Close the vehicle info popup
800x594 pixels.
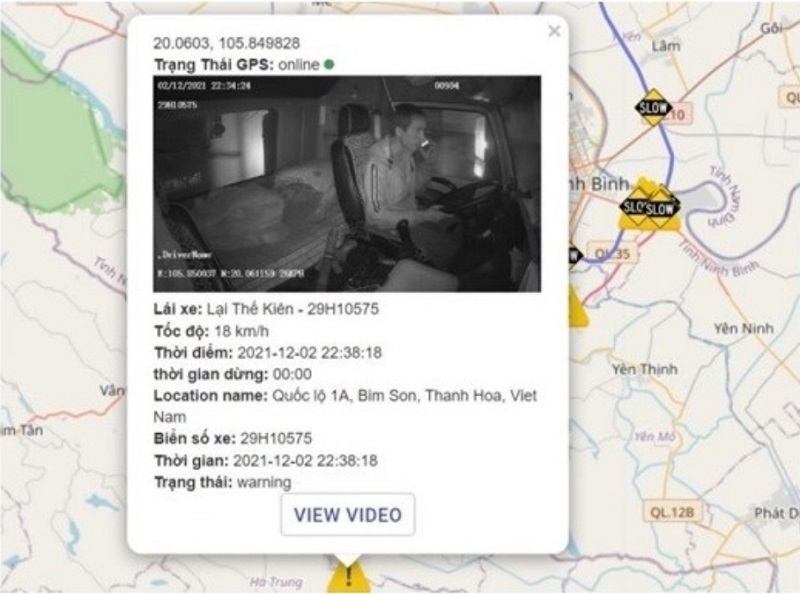[x=554, y=32]
